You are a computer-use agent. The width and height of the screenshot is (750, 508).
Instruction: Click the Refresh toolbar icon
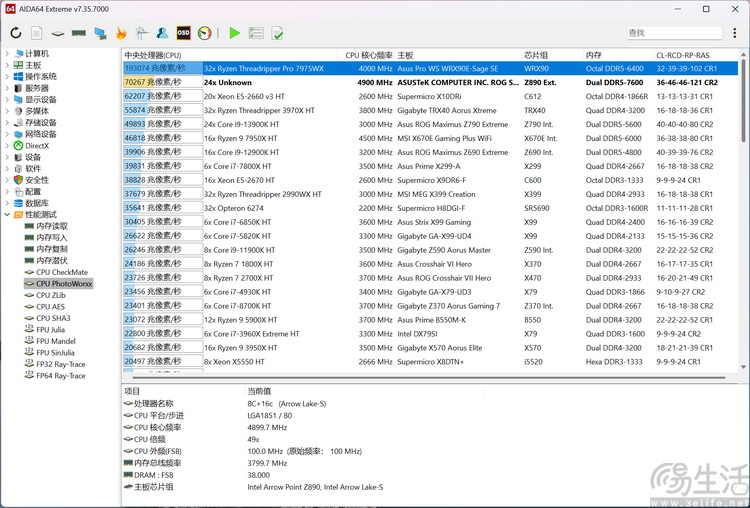(x=16, y=33)
